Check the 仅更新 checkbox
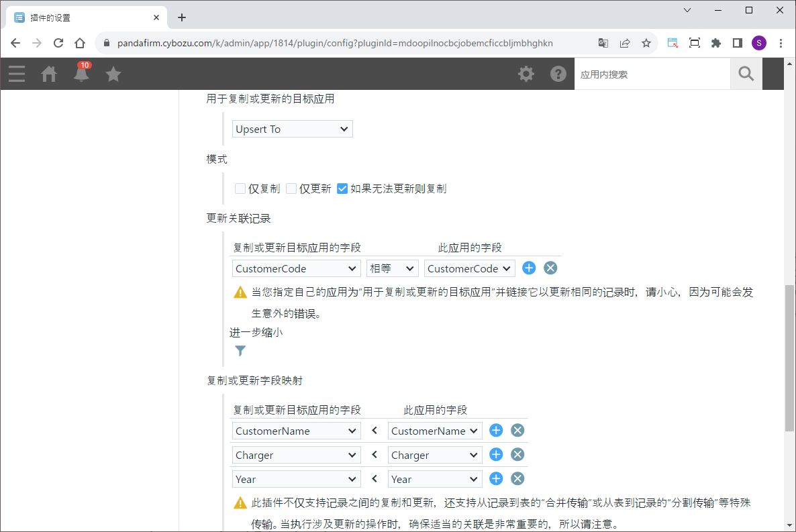The height and width of the screenshot is (532, 796). coord(291,189)
